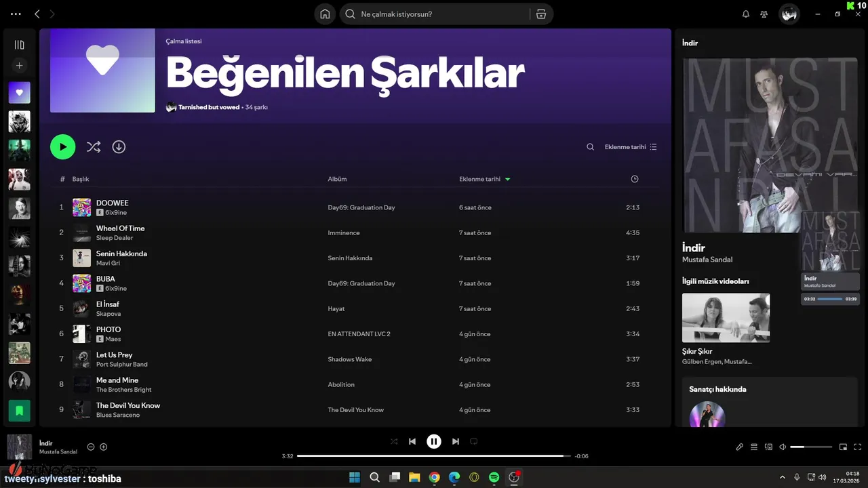Hide this song using the minus-circle icon
Viewport: 868px width, 488px height.
coord(91,447)
